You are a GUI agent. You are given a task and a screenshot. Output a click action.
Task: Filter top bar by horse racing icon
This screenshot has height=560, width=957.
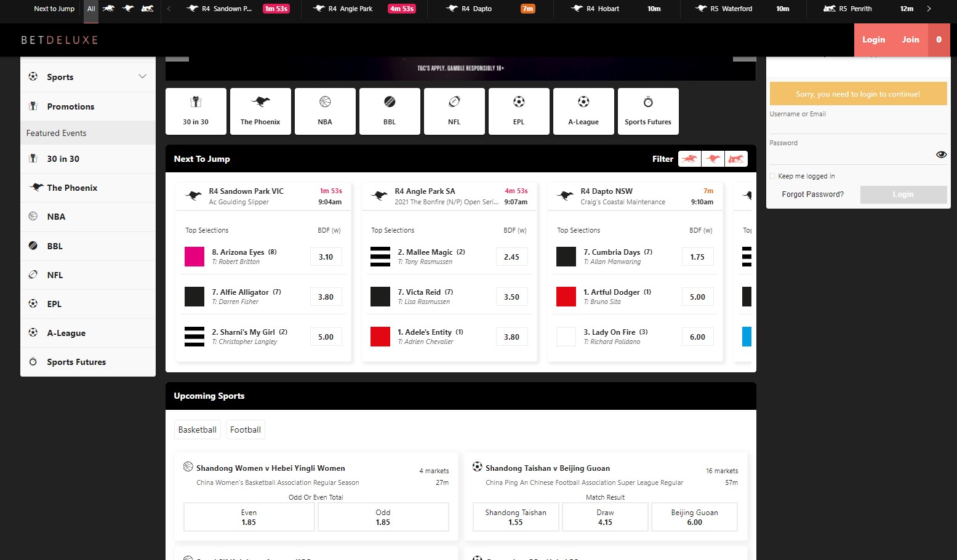pyautogui.click(x=109, y=9)
